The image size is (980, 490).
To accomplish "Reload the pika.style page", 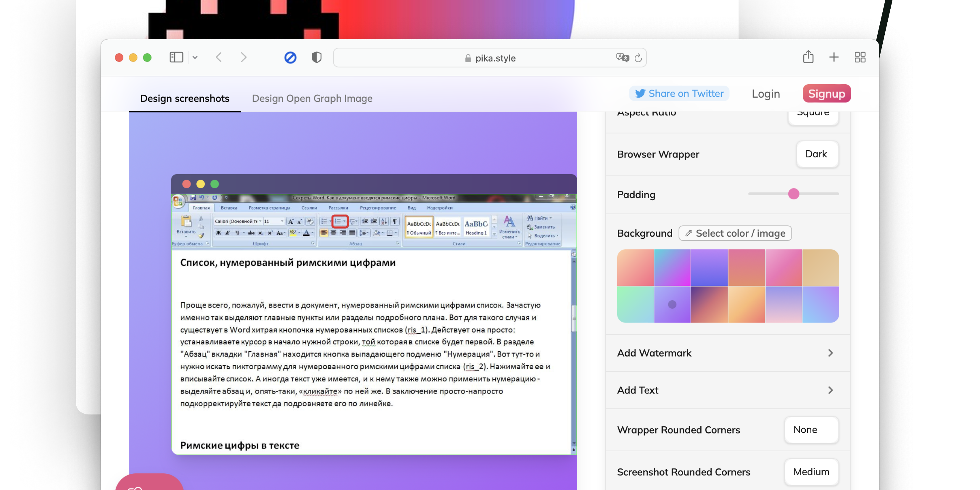I will pyautogui.click(x=638, y=58).
